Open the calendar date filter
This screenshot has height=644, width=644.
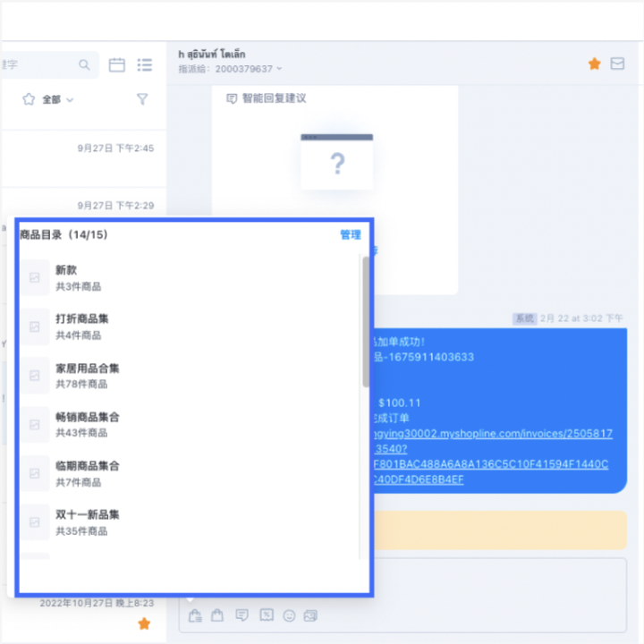point(116,65)
